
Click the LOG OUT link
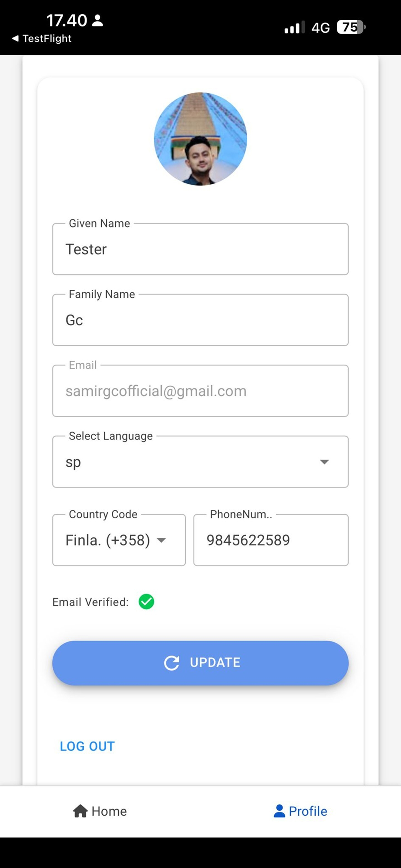pos(87,746)
